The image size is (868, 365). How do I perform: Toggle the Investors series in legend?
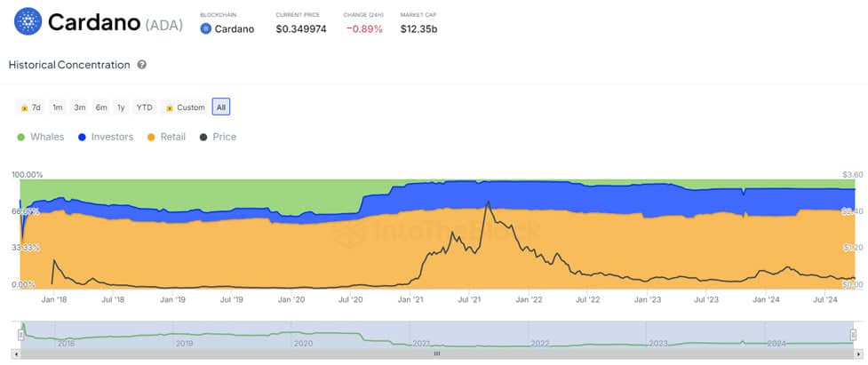[105, 137]
